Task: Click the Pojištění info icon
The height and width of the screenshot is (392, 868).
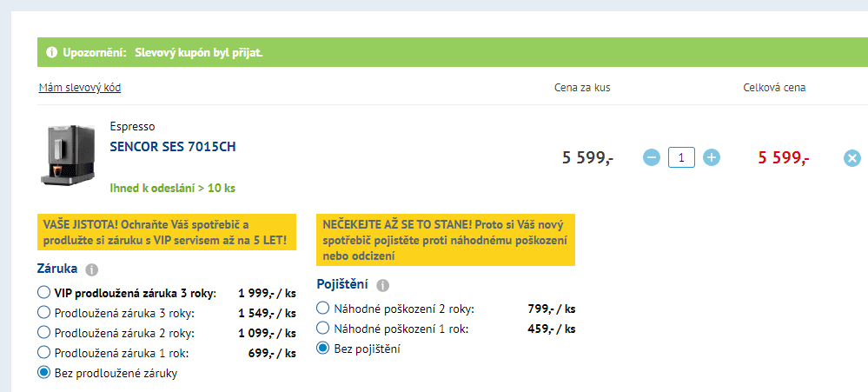Action: pyautogui.click(x=382, y=286)
